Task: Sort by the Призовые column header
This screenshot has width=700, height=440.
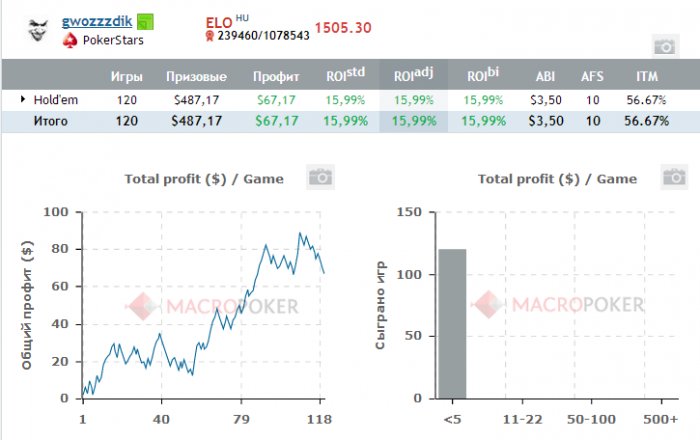Action: point(195,76)
